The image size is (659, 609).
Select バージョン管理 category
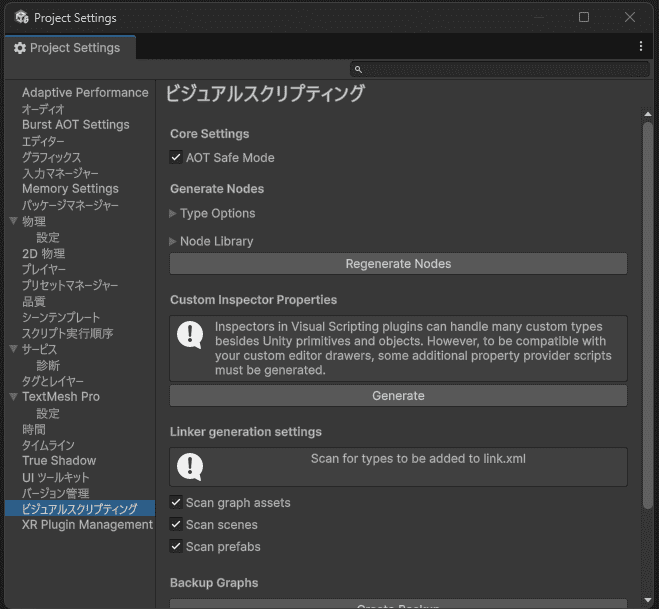click(x=55, y=493)
